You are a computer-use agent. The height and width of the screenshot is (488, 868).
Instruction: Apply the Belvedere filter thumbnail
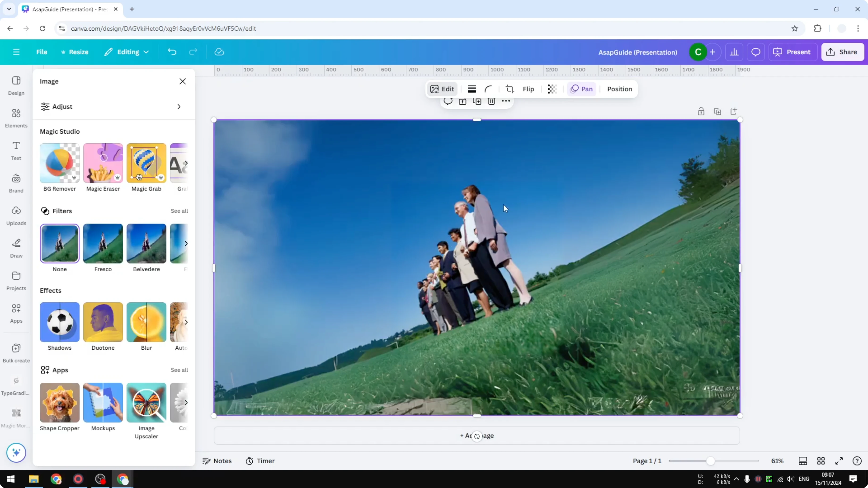tap(146, 243)
